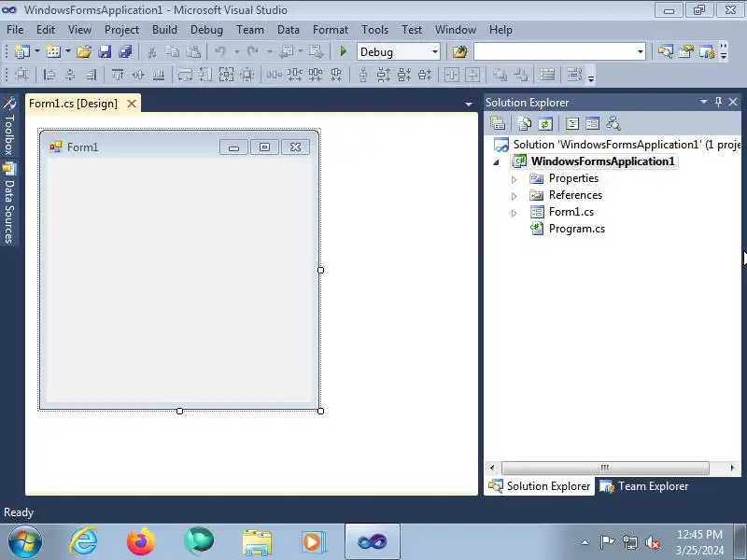This screenshot has height=560, width=747.
Task: Click the Add New Item toolbar icon
Action: (53, 51)
